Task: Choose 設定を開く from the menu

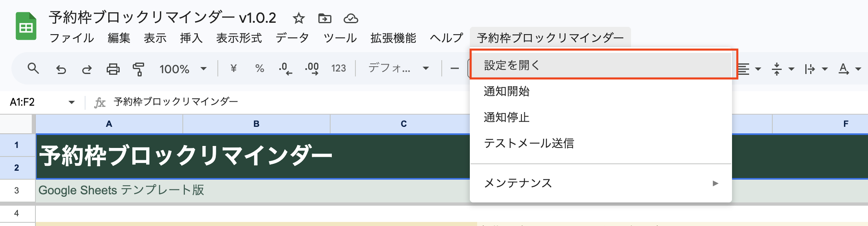Action: tap(601, 65)
